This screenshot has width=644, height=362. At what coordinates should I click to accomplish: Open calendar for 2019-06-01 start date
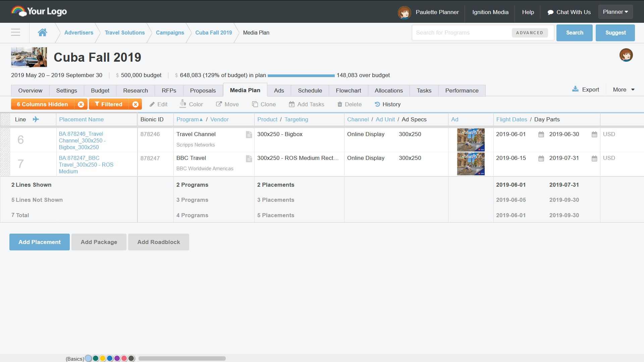point(541,134)
